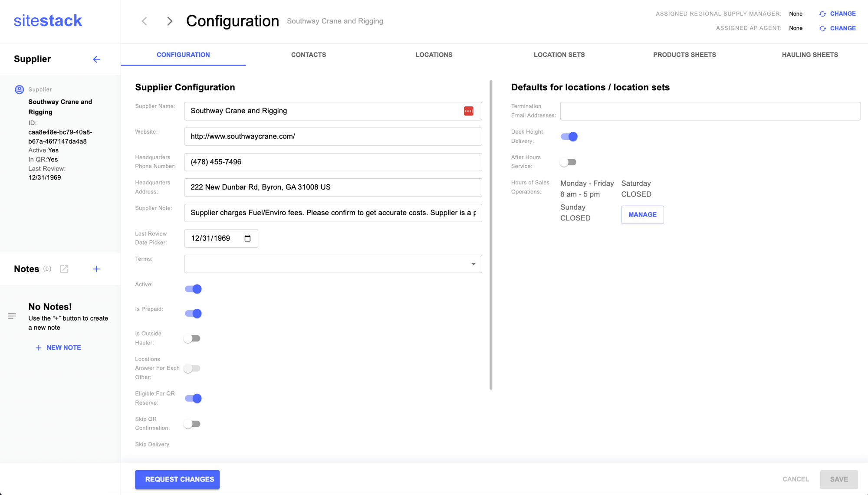Click the Termination Email Addresses field

click(710, 111)
